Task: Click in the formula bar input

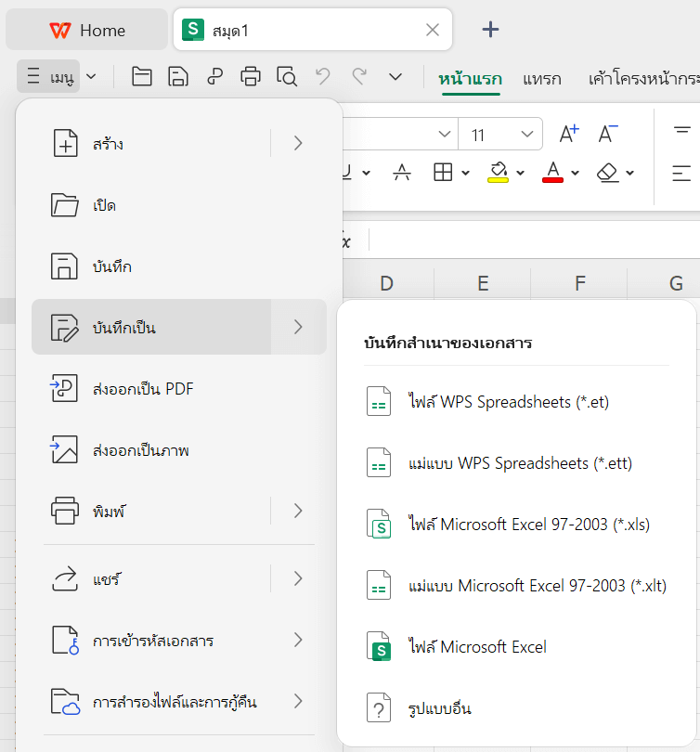Action: [535, 240]
